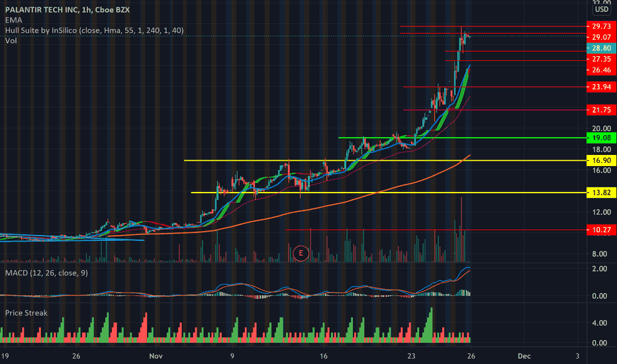Viewport: 617px width, 364px height.
Task: Select the Vol indicator label
Action: coord(11,40)
